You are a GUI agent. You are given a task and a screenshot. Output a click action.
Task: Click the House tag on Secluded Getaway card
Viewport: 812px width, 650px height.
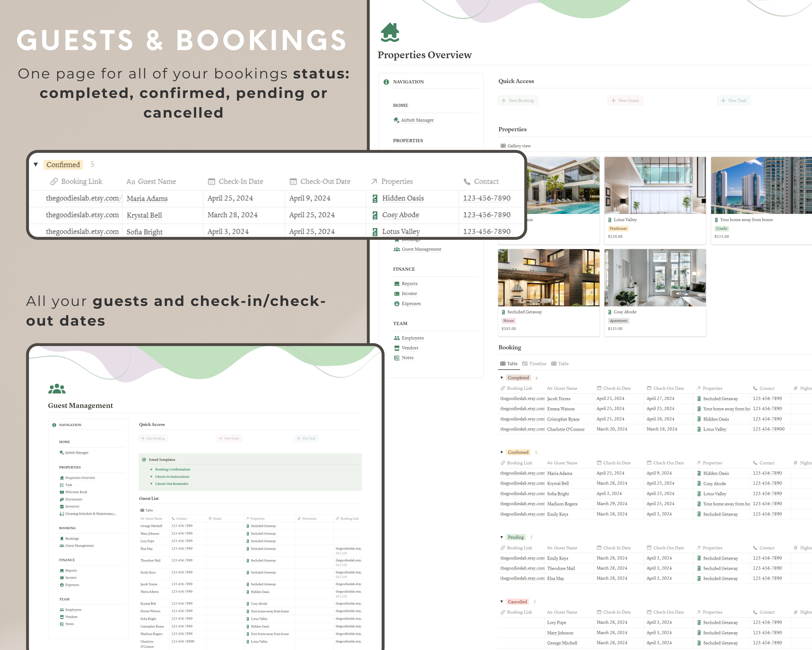(x=508, y=321)
